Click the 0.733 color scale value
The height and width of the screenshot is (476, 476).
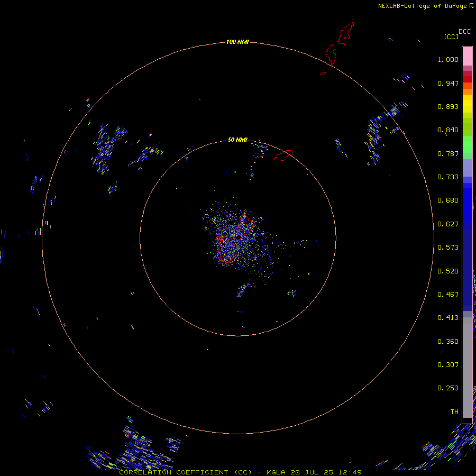click(x=448, y=177)
